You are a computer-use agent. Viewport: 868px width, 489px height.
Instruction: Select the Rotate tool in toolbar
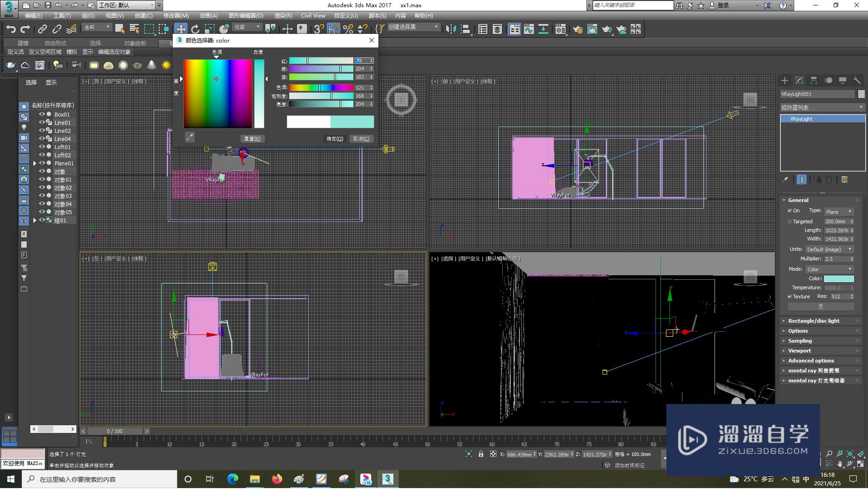click(x=195, y=29)
